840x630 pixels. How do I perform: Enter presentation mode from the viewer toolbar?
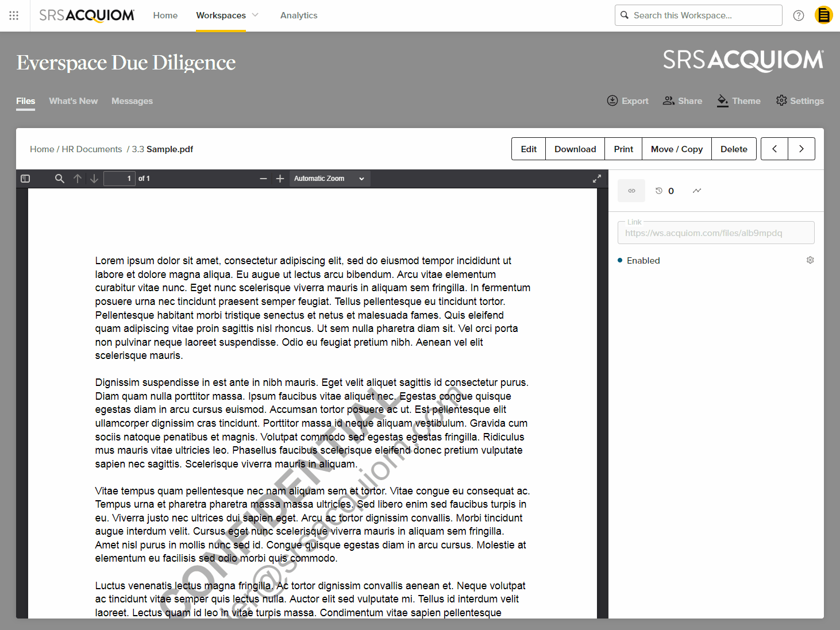coord(596,178)
